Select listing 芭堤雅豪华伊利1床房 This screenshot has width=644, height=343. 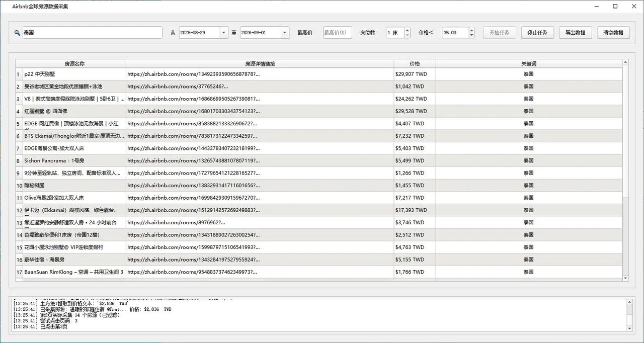point(74,235)
